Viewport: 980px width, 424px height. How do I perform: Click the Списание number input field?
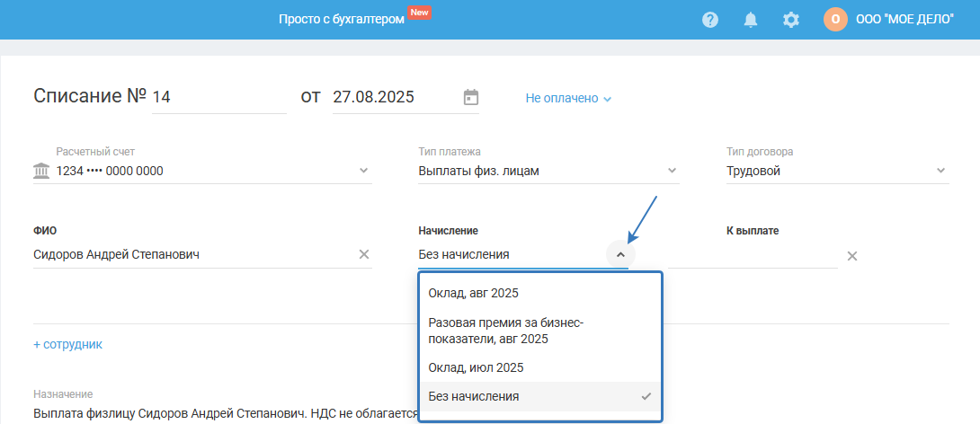(x=218, y=97)
